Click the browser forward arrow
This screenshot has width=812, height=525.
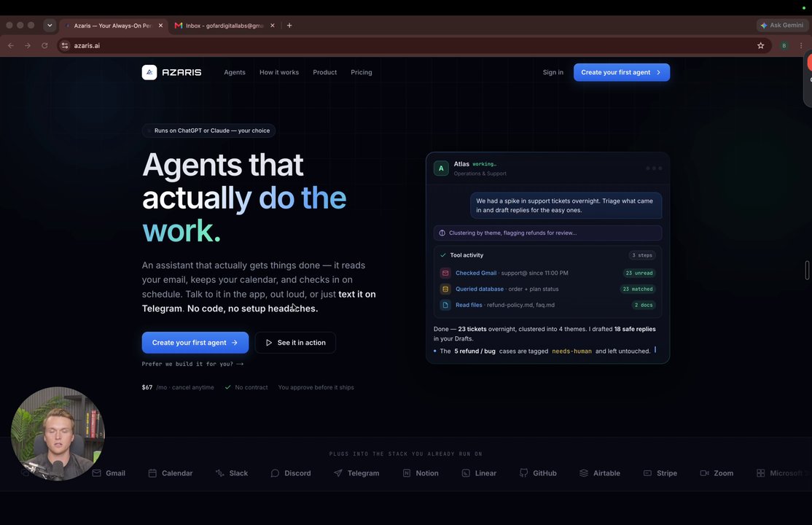coord(28,46)
